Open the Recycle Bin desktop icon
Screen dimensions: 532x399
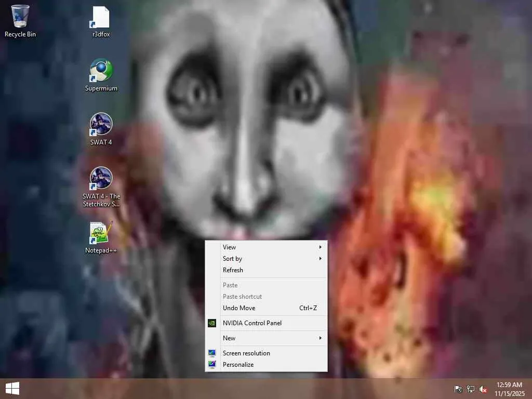pos(20,21)
